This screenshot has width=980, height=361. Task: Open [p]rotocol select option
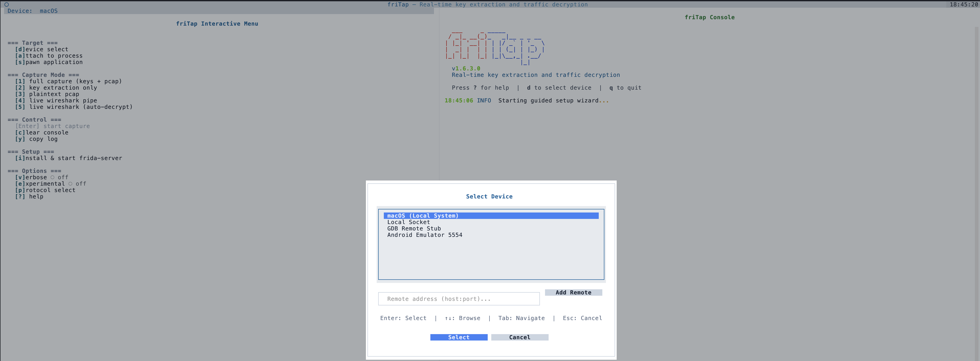(45, 190)
